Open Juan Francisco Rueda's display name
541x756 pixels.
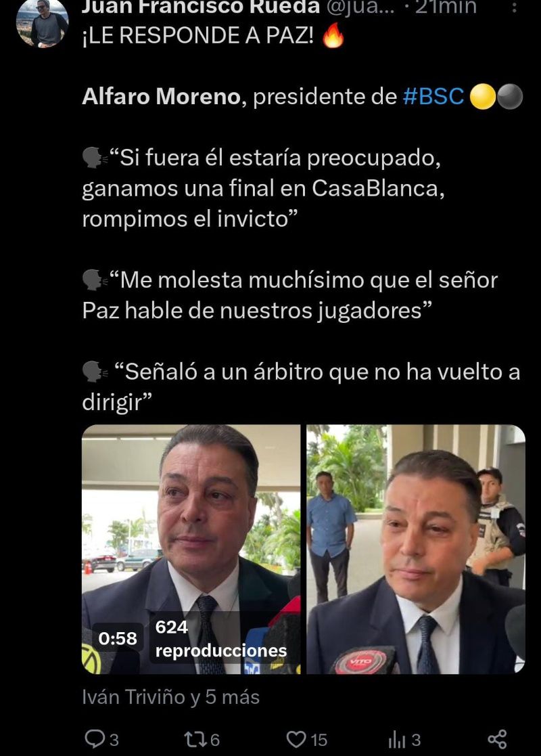(x=200, y=7)
